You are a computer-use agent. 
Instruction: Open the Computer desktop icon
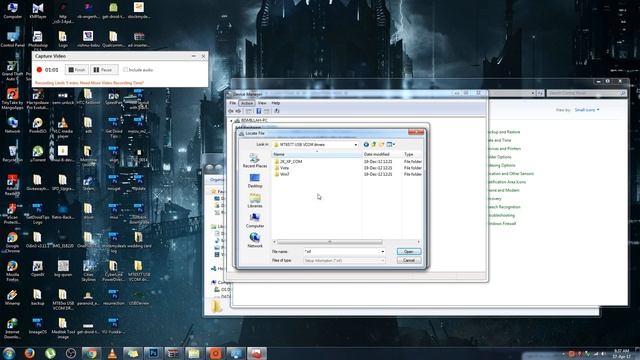(x=12, y=11)
